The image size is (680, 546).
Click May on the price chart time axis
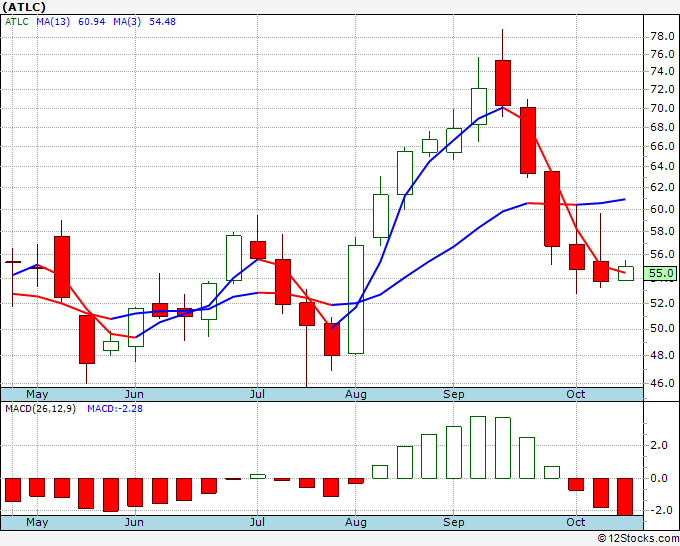tap(37, 394)
